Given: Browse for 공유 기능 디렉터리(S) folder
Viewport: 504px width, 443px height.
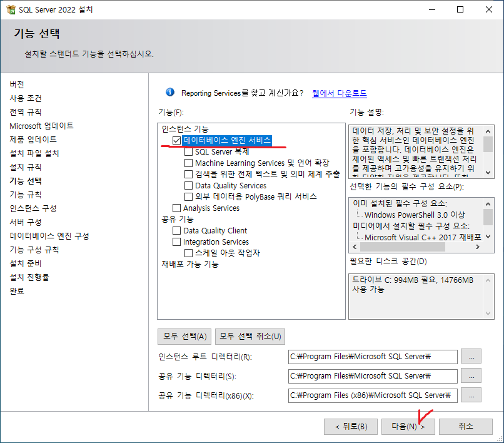Looking at the screenshot, I should (x=471, y=376).
